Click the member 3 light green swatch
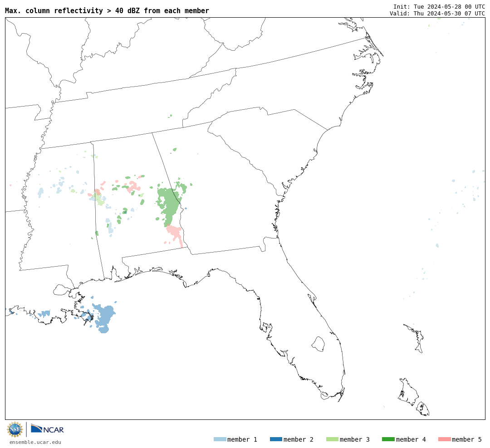 (x=332, y=439)
